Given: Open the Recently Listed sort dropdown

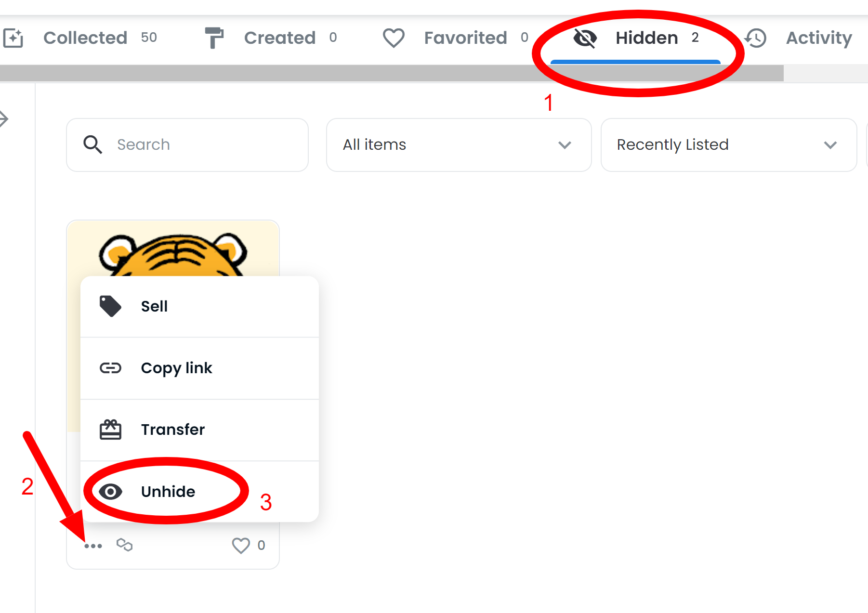Looking at the screenshot, I should [x=728, y=144].
